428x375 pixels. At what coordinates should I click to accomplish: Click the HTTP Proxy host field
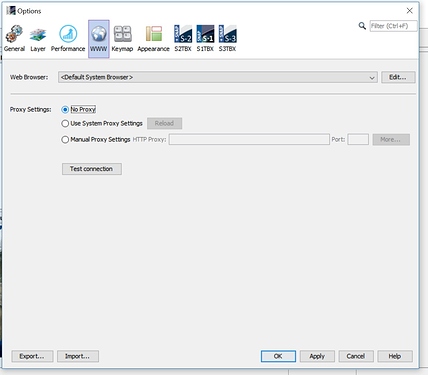(249, 139)
